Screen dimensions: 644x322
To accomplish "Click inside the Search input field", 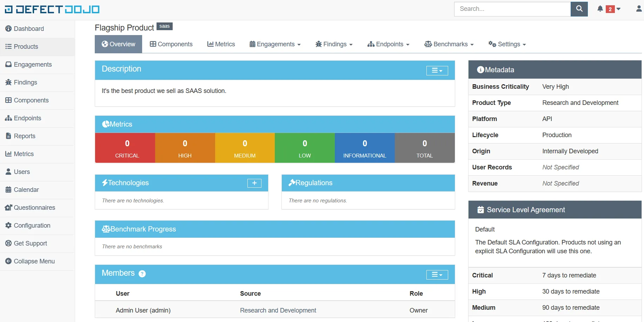I will [x=512, y=9].
